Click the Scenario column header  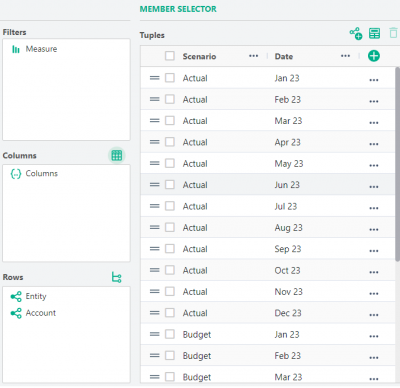click(199, 56)
